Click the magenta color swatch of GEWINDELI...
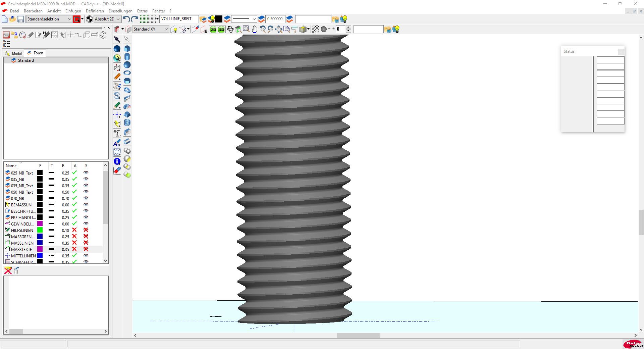 (40, 223)
